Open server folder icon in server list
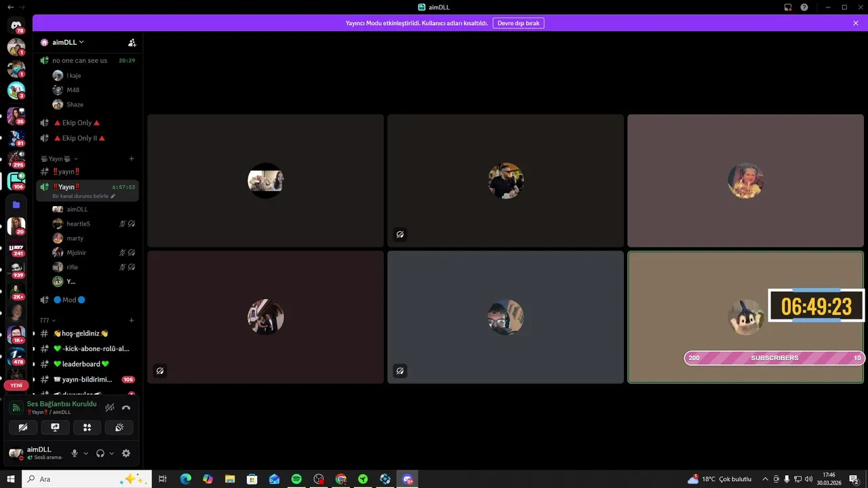Image resolution: width=868 pixels, height=488 pixels. coord(16,205)
